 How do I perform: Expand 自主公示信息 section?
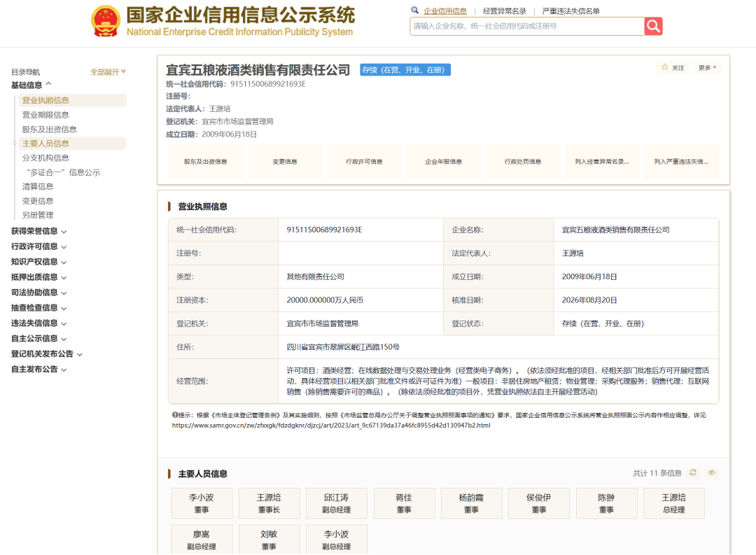(38, 339)
